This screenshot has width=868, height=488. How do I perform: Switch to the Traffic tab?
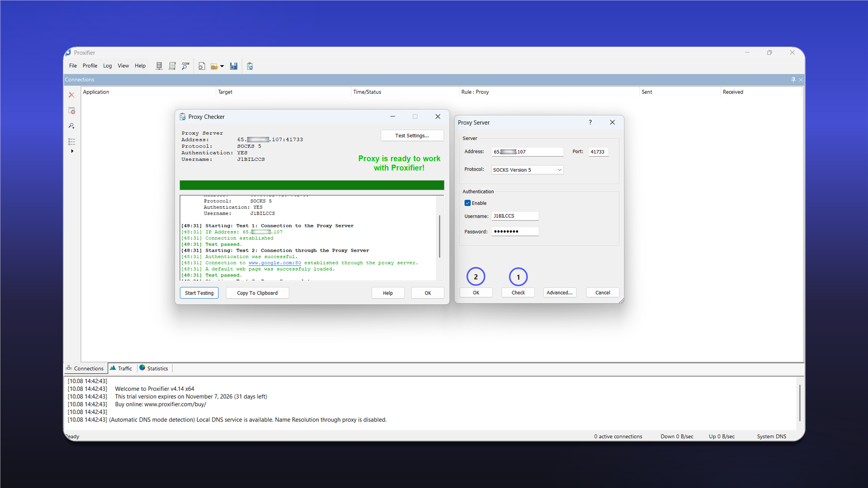click(x=121, y=368)
